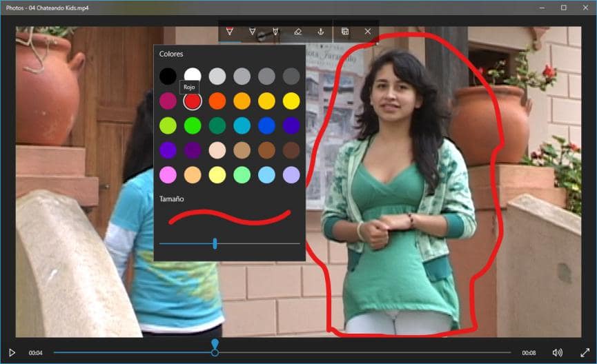Click the 'Colores' heading
The width and height of the screenshot is (597, 364).
coord(171,54)
